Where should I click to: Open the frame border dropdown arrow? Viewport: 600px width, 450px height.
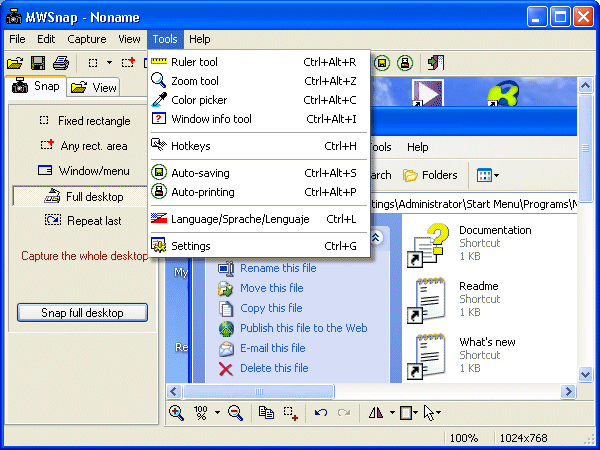[416, 412]
